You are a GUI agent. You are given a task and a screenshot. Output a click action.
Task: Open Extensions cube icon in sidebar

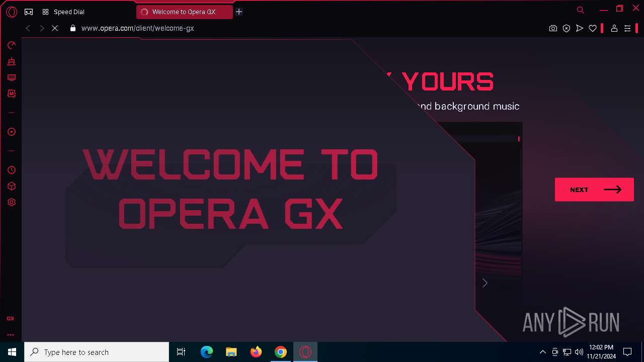coord(12,186)
